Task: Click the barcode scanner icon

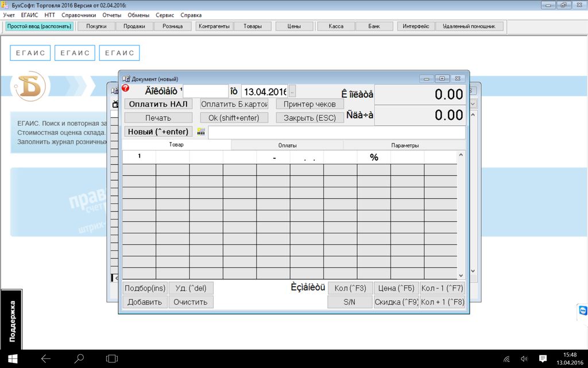Action: (x=200, y=132)
